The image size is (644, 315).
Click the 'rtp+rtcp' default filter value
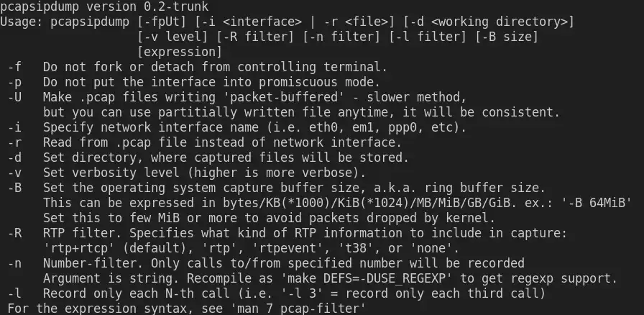pyautogui.click(x=74, y=248)
